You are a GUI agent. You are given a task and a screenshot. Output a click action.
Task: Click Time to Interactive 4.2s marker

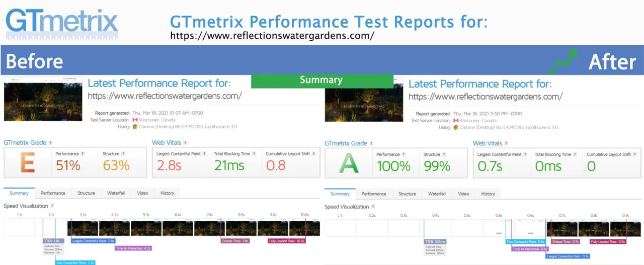pos(133,248)
